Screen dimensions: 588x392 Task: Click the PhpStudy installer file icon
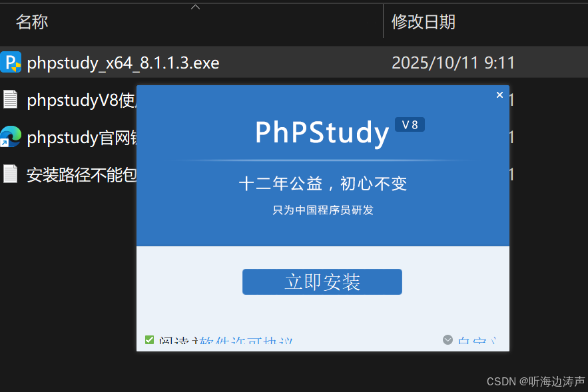tap(11, 63)
